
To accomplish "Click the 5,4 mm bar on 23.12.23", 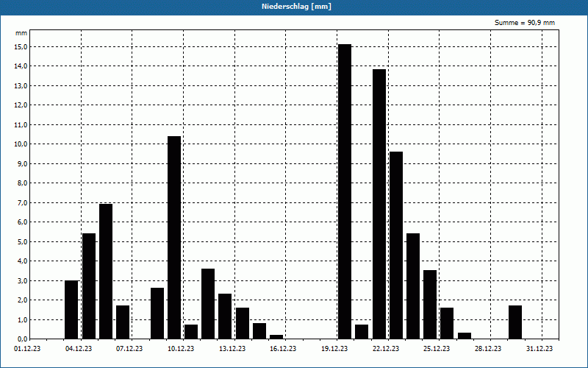I will [x=413, y=286].
